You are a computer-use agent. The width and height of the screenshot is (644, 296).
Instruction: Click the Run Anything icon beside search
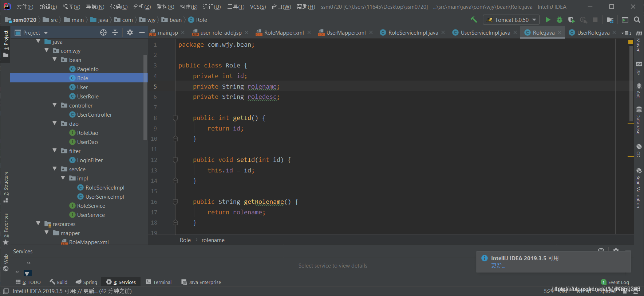click(625, 20)
